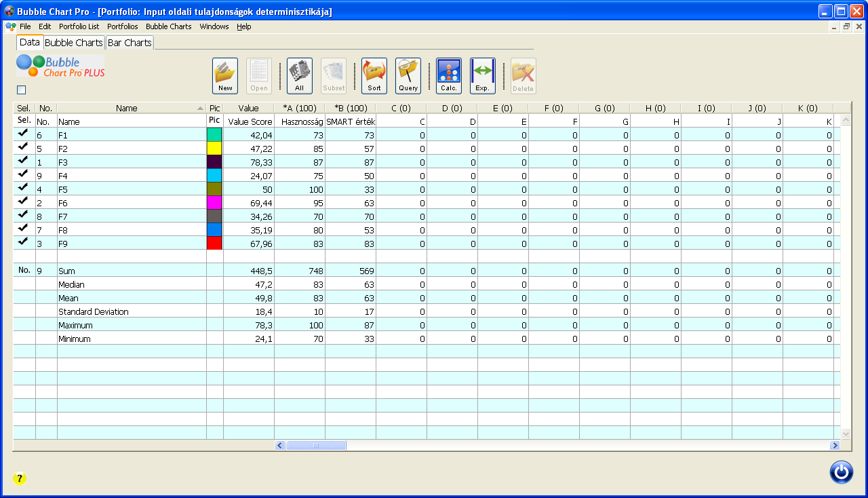Switch to the Data tab

(30, 42)
